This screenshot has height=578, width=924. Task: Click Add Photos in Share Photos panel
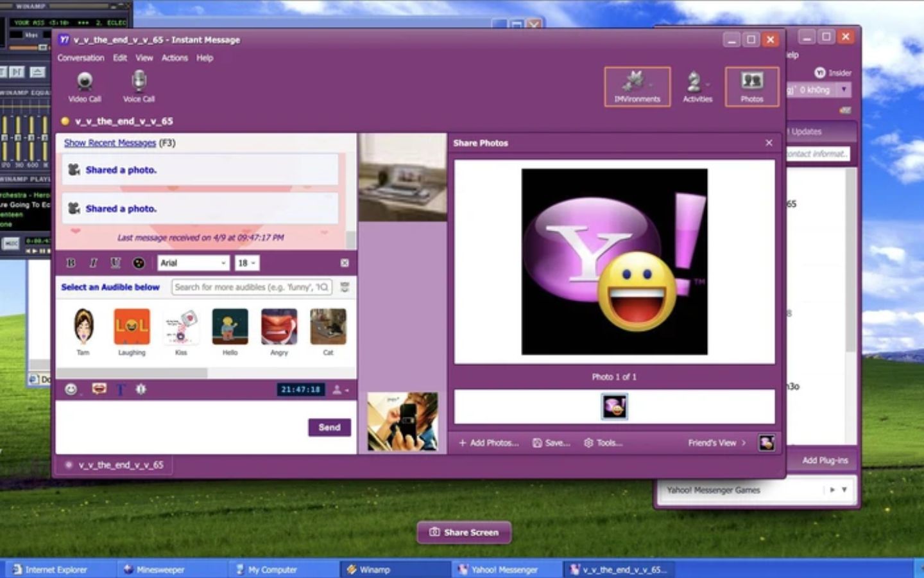click(x=489, y=442)
